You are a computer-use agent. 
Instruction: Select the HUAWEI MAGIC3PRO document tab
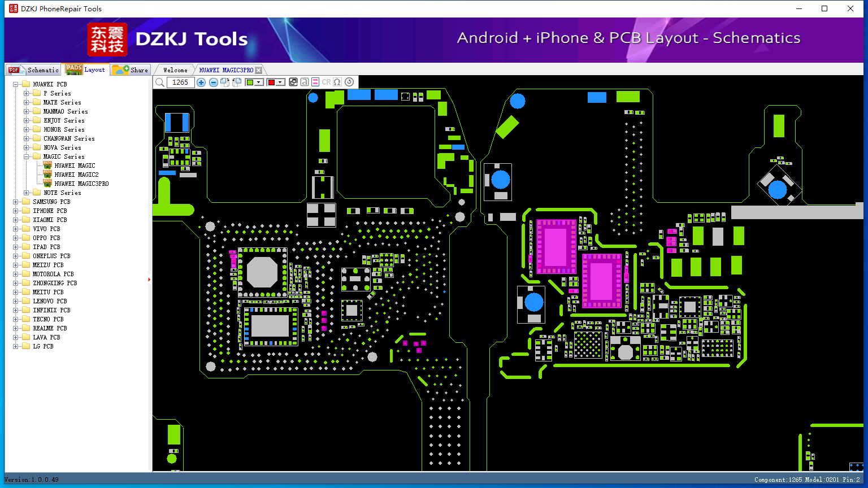click(x=226, y=70)
